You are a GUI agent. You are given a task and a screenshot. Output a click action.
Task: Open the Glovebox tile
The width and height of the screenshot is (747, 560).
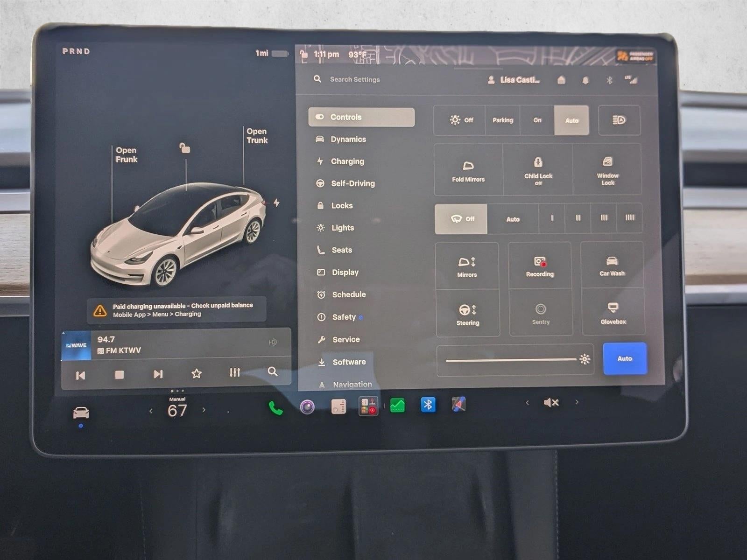(613, 312)
